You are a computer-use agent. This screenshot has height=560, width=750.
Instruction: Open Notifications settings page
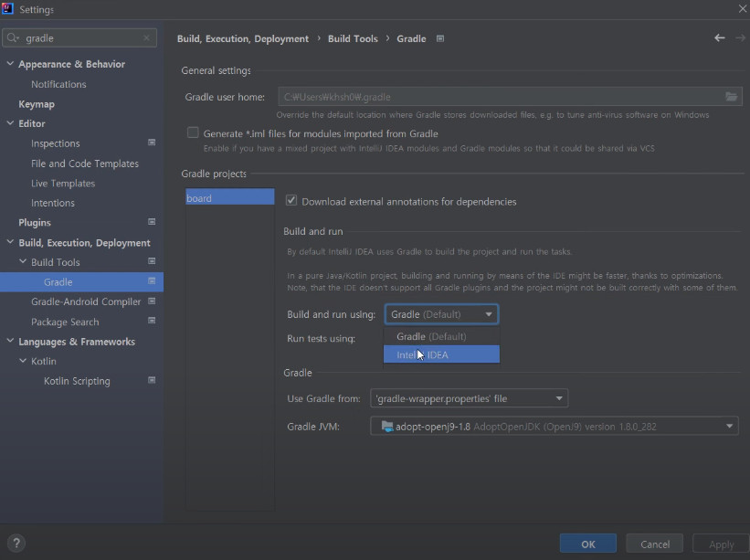click(x=58, y=84)
